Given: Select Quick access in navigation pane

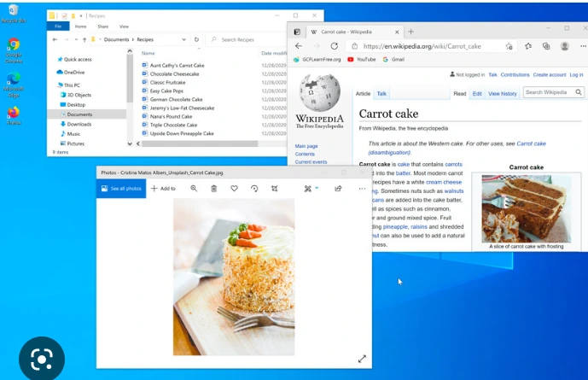Looking at the screenshot, I should tap(74, 59).
